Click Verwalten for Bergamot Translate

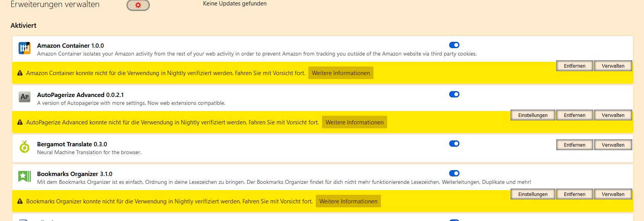[613, 145]
